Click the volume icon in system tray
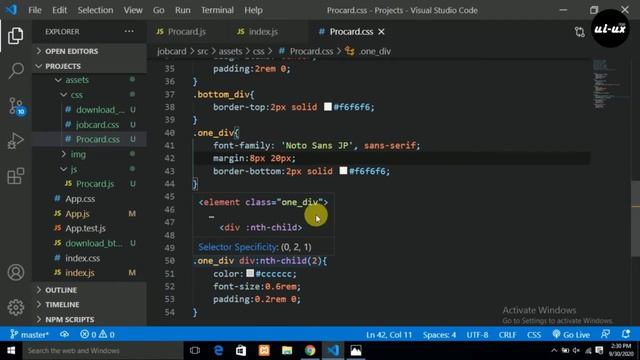 point(576,351)
